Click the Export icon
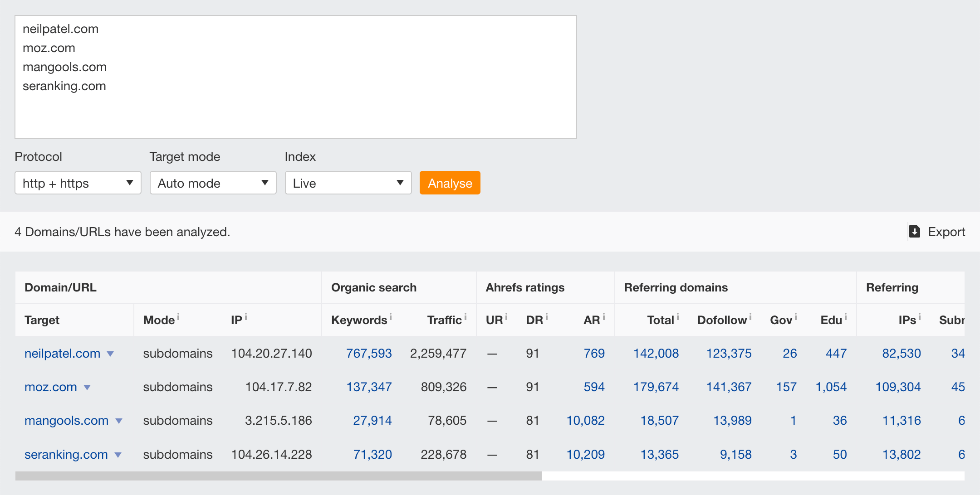The image size is (980, 495). [x=914, y=232]
